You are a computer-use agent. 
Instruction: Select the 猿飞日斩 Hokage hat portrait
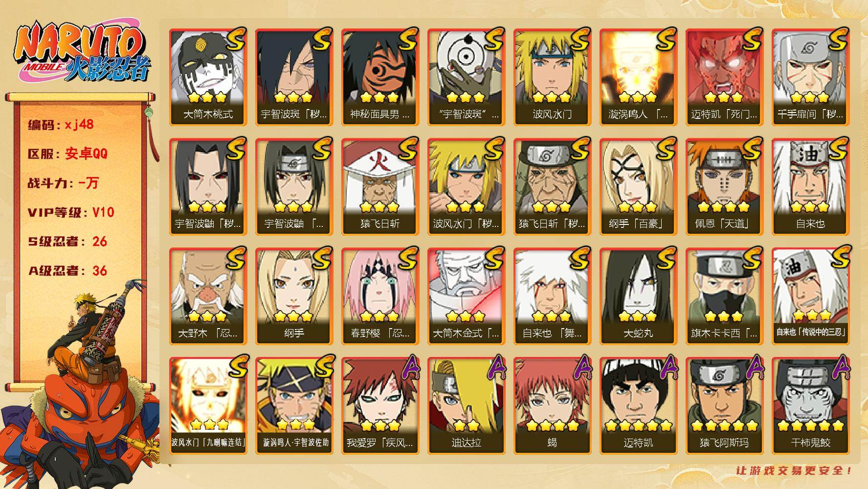[380, 187]
